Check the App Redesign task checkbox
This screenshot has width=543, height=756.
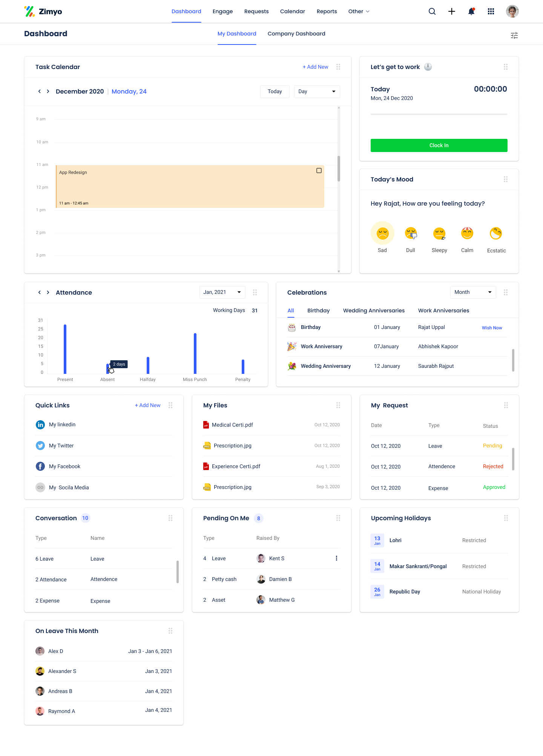point(319,171)
